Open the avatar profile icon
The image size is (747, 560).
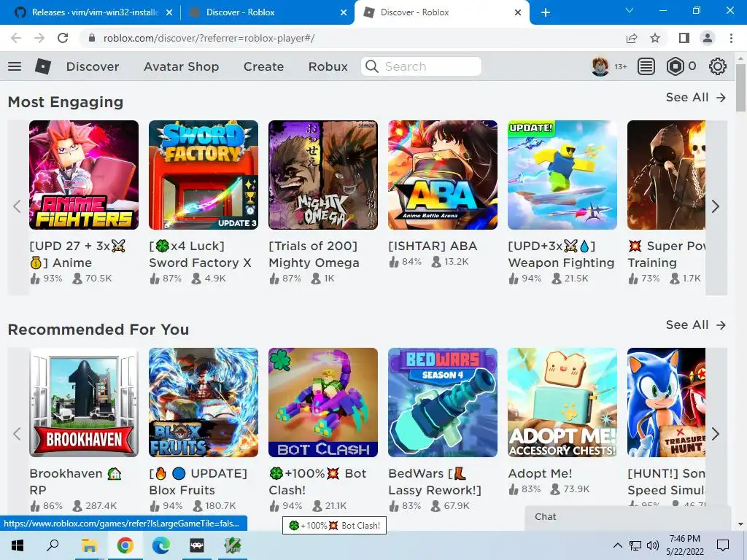[x=600, y=66]
